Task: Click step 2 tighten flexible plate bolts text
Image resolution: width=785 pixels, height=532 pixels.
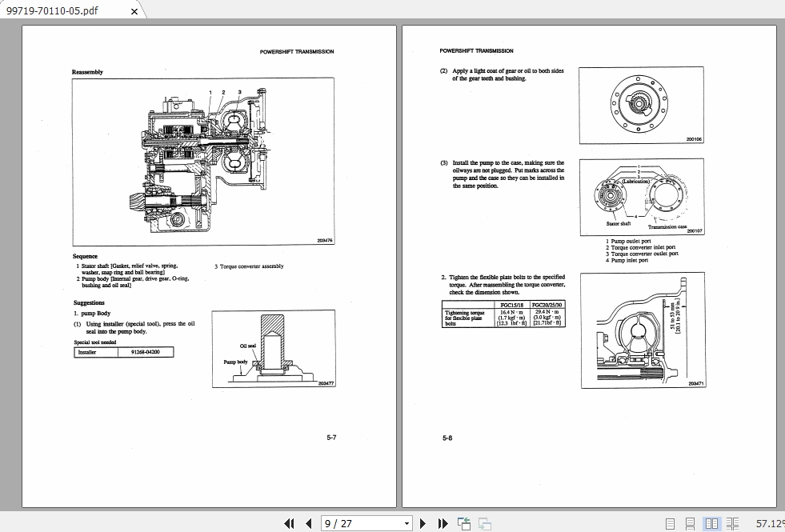Action: pyautogui.click(x=503, y=284)
